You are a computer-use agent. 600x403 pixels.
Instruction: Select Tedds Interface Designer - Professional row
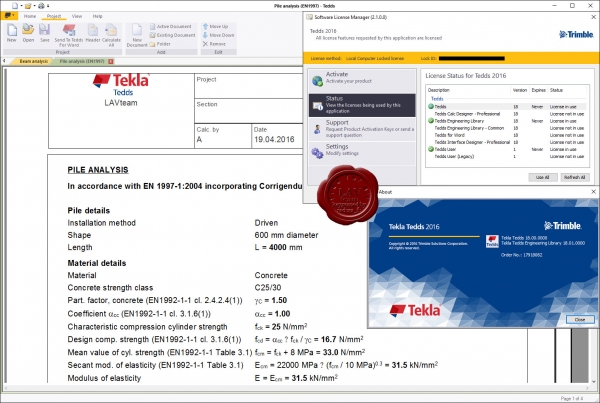click(x=507, y=142)
